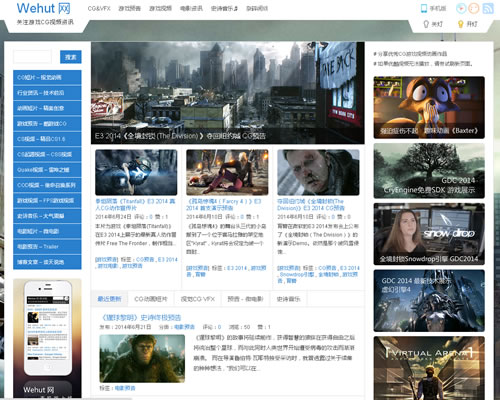Switch to the 史诗音乐 tab below articles
500x400 pixels.
pos(288,299)
